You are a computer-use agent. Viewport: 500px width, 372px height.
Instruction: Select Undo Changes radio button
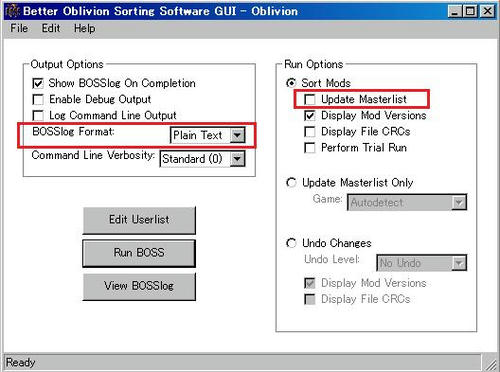(x=291, y=243)
